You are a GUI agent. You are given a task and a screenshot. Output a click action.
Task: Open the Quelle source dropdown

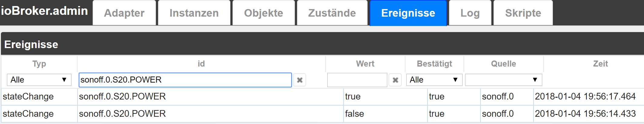(x=503, y=80)
